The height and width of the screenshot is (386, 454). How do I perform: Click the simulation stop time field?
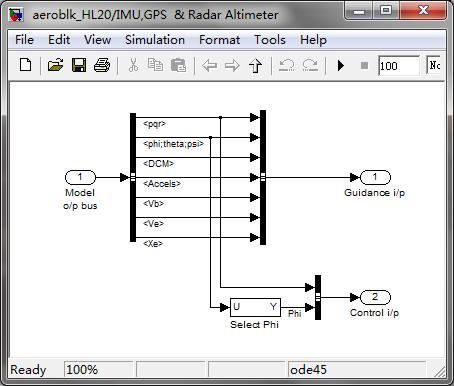(x=398, y=66)
